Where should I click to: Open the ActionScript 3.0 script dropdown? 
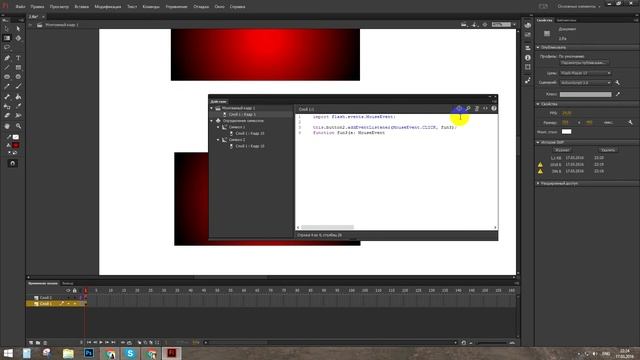tap(585, 83)
